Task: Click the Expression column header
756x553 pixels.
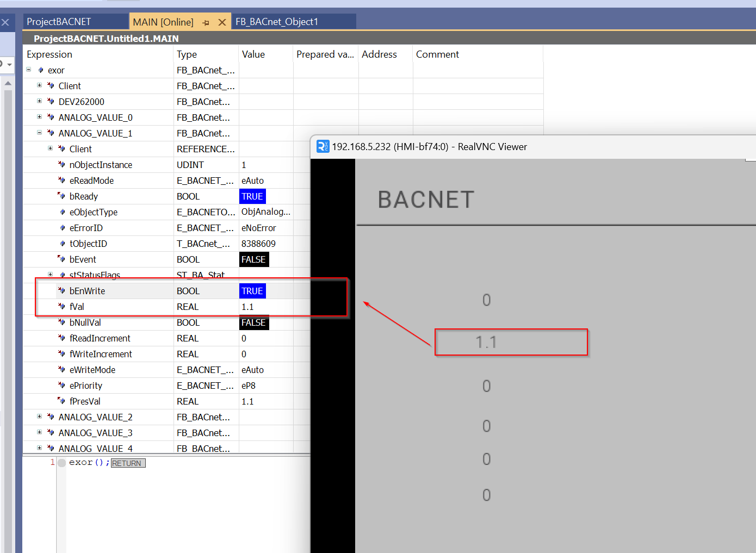Action: point(98,54)
